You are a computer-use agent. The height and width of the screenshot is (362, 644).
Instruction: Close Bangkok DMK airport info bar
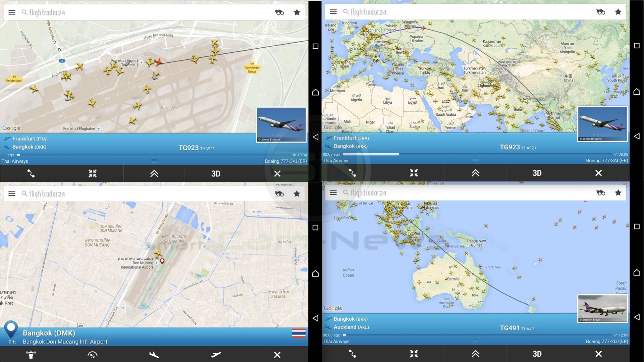pos(277,355)
